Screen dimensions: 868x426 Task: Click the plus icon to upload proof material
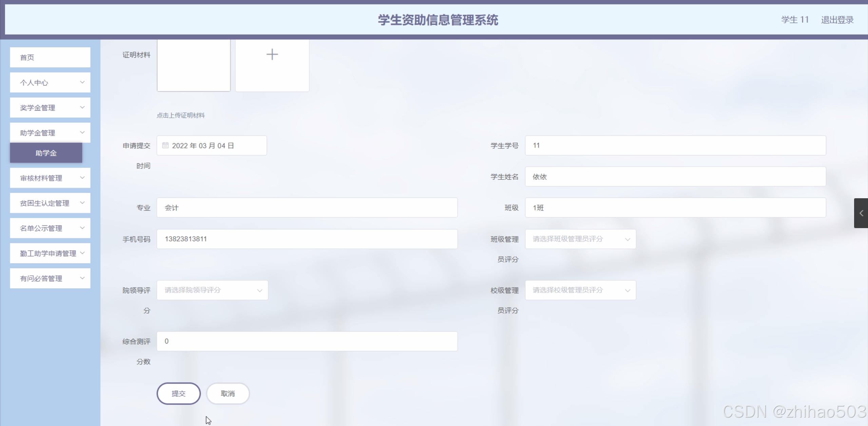tap(272, 55)
